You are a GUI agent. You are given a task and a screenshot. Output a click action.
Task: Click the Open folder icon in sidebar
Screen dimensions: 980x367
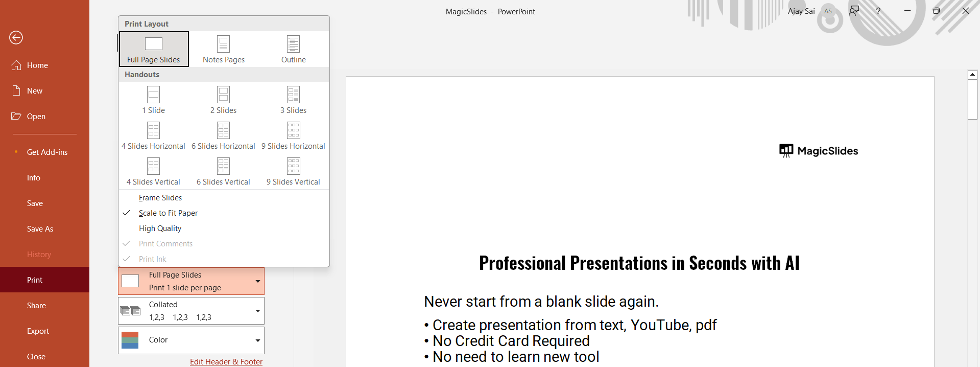(x=16, y=116)
